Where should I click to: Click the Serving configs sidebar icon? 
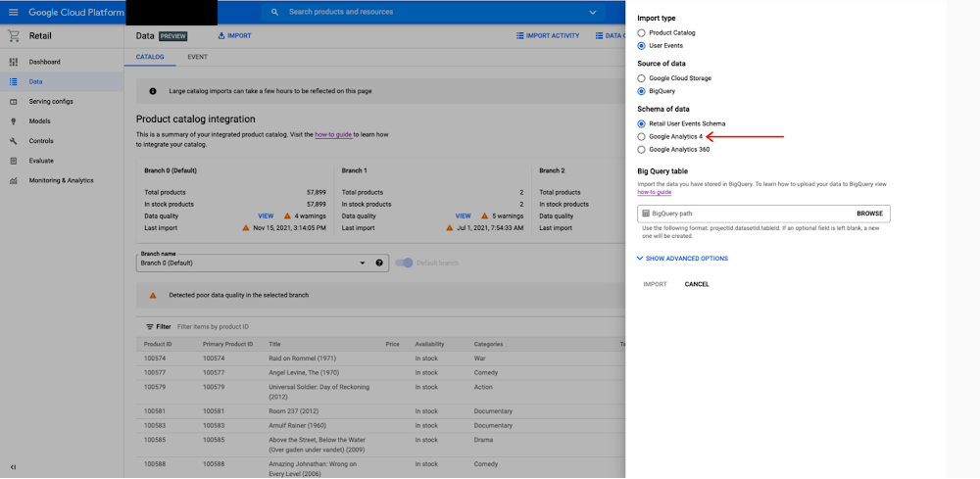[13, 102]
